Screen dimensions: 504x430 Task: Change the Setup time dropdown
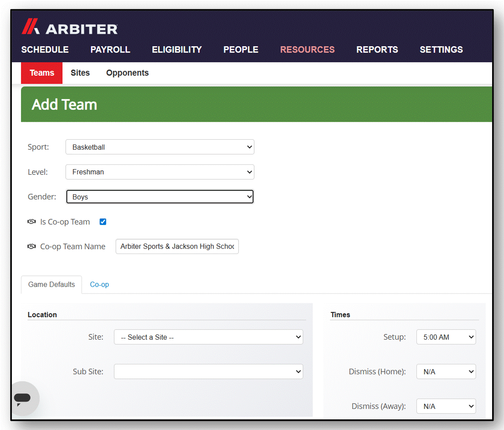point(446,337)
